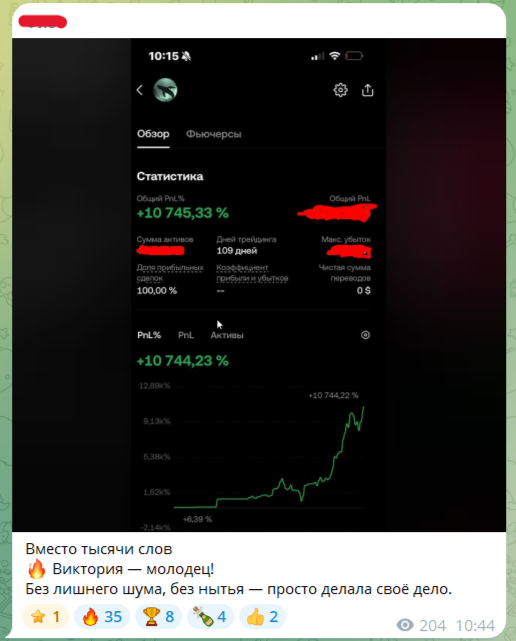Open the whale profile avatar
Viewport: 516px width, 641px height.
165,90
